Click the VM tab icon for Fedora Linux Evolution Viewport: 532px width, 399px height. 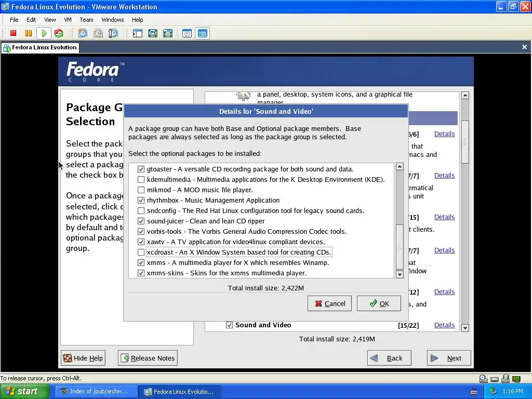(7, 48)
